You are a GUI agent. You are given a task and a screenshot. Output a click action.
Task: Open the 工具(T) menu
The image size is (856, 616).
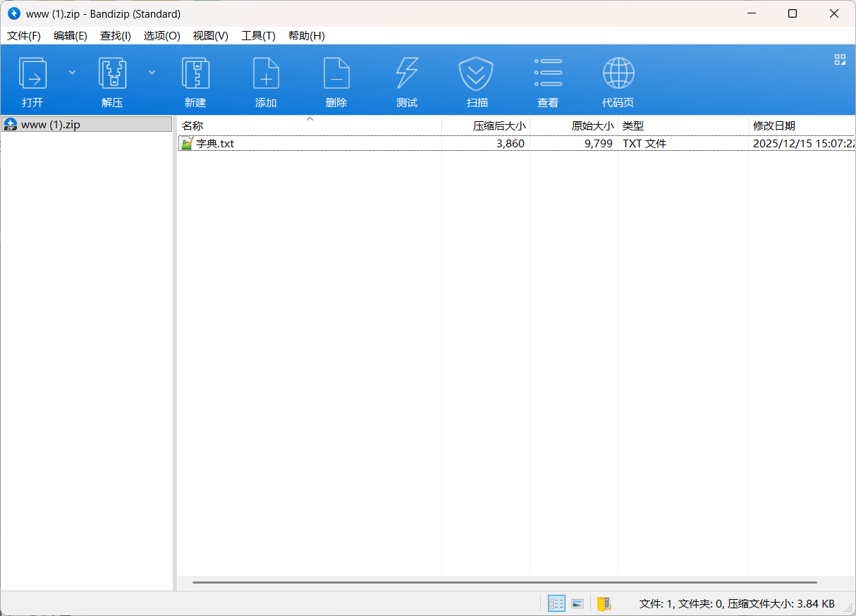258,36
